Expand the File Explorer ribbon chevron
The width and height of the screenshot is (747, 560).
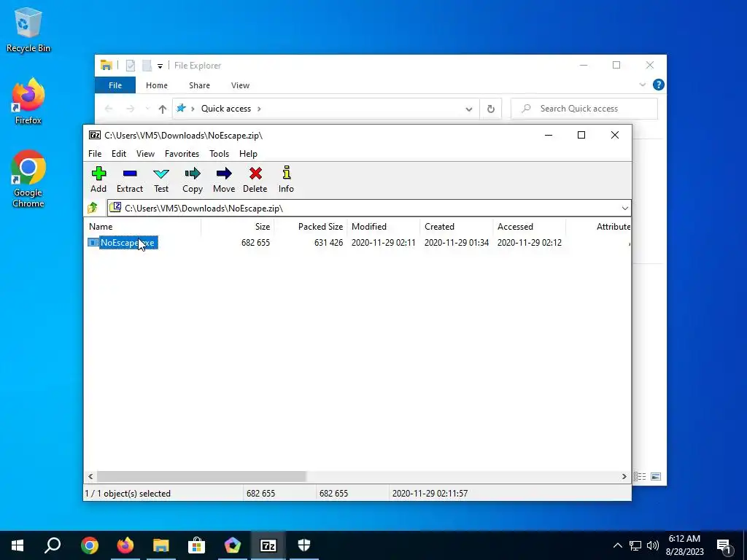(642, 85)
